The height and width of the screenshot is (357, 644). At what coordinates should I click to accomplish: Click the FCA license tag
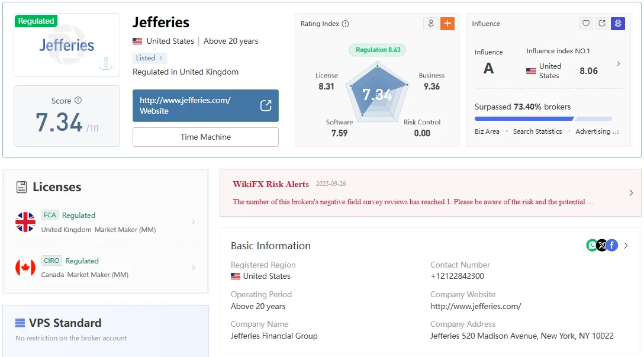point(50,215)
